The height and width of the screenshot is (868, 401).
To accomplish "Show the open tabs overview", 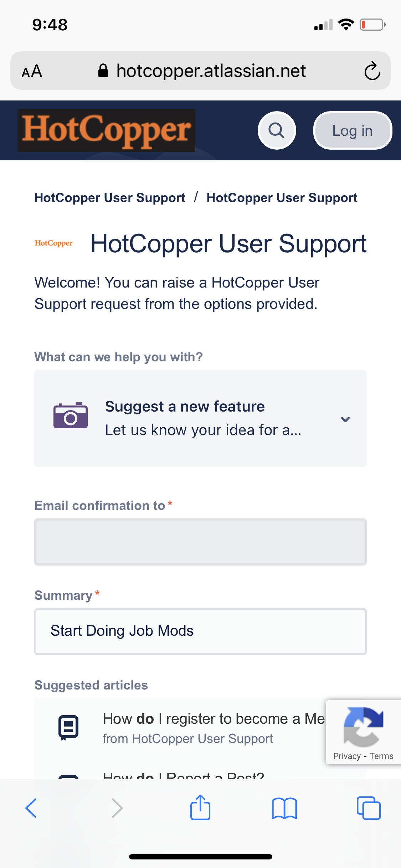I will tap(369, 808).
